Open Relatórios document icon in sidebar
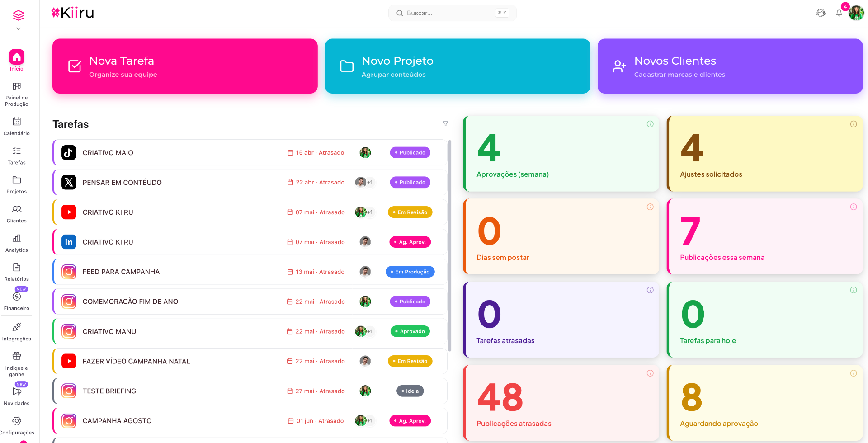 pos(17,267)
